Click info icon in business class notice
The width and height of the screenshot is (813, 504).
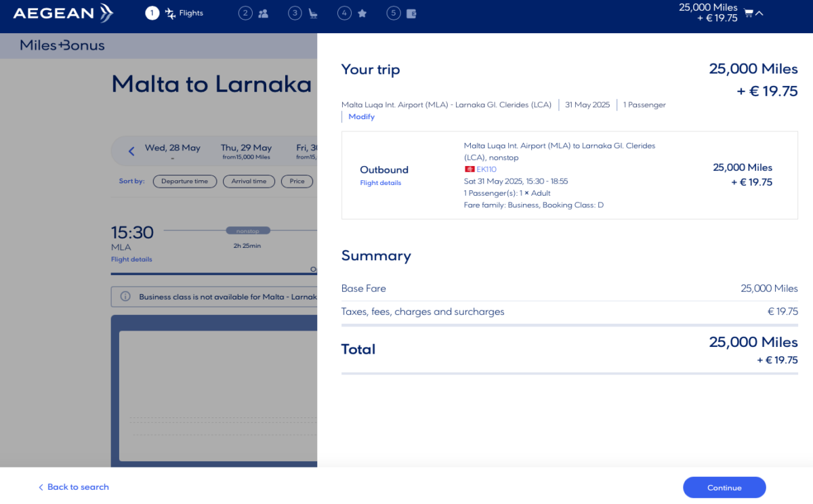tap(125, 297)
